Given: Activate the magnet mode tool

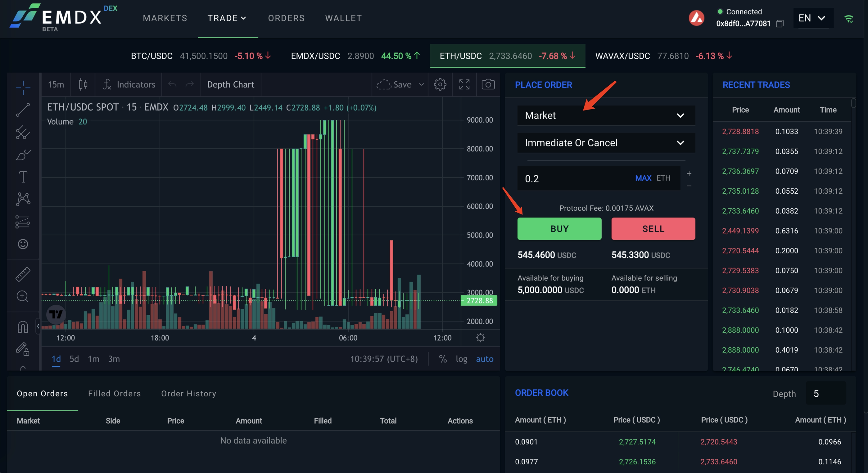Looking at the screenshot, I should pyautogui.click(x=23, y=327).
